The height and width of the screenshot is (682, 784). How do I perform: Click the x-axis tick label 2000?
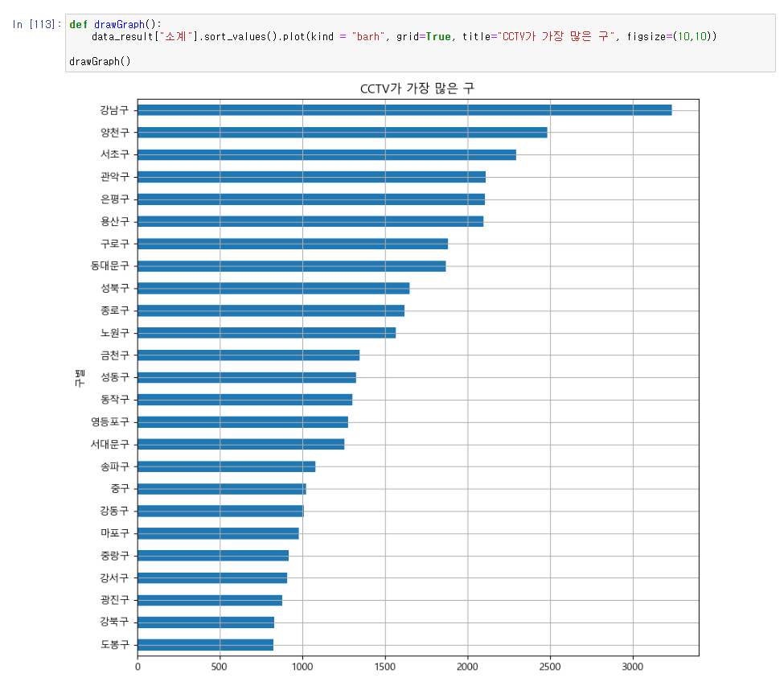pos(467,667)
